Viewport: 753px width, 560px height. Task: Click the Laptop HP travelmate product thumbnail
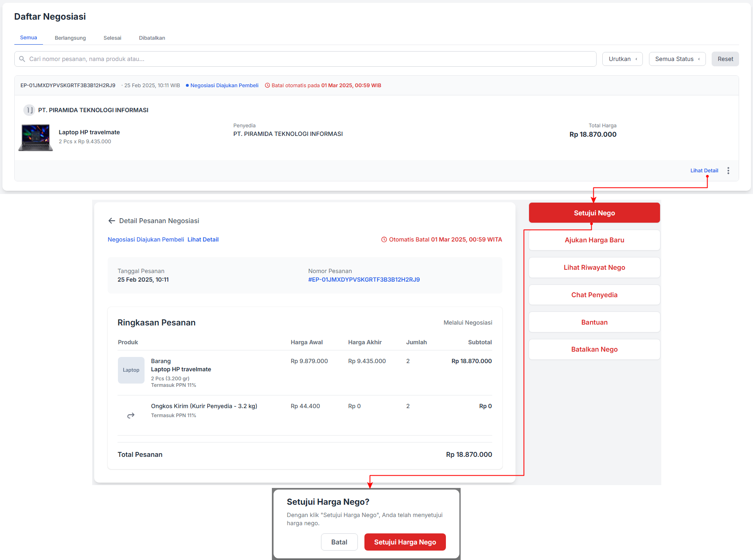(x=36, y=138)
